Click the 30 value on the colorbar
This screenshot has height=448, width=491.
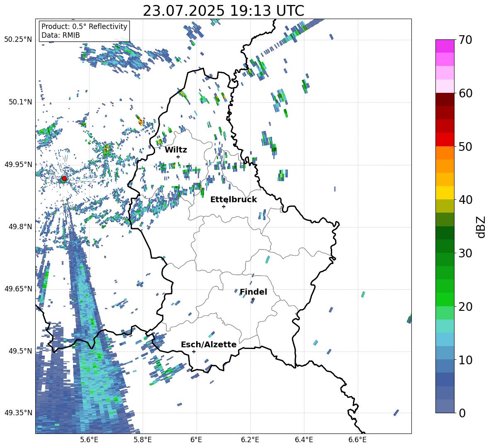pyautogui.click(x=465, y=253)
